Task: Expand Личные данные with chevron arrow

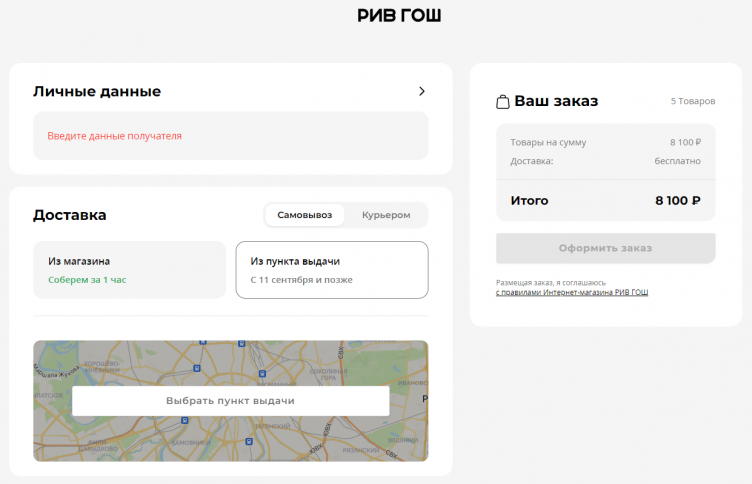Action: coord(422,91)
